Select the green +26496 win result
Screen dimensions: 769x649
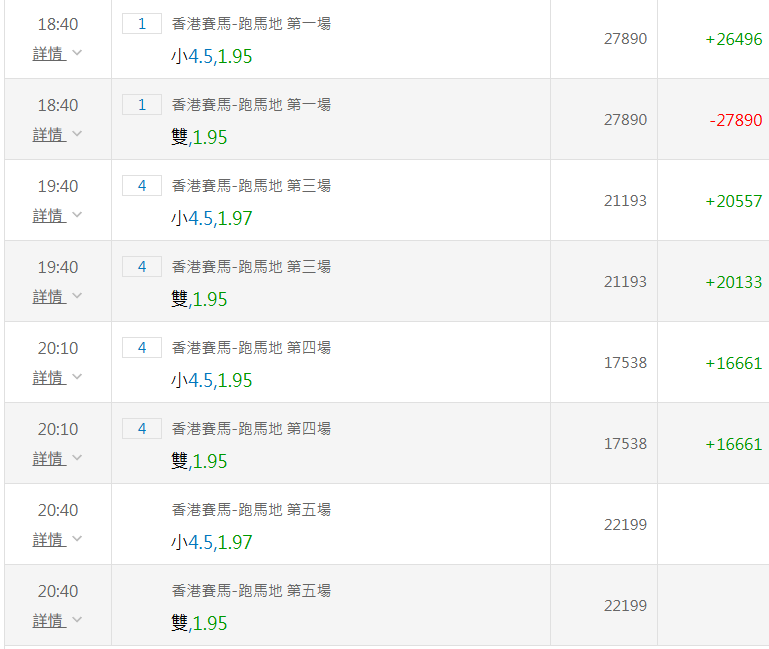click(x=733, y=39)
